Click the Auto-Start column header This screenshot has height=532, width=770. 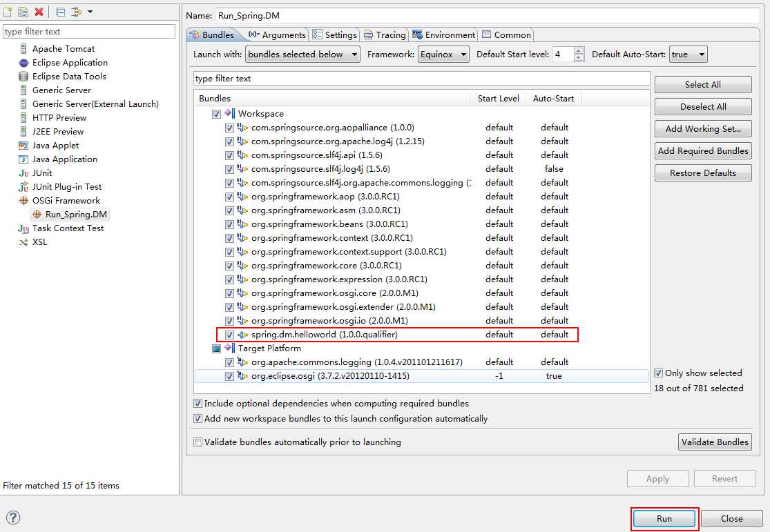(553, 98)
